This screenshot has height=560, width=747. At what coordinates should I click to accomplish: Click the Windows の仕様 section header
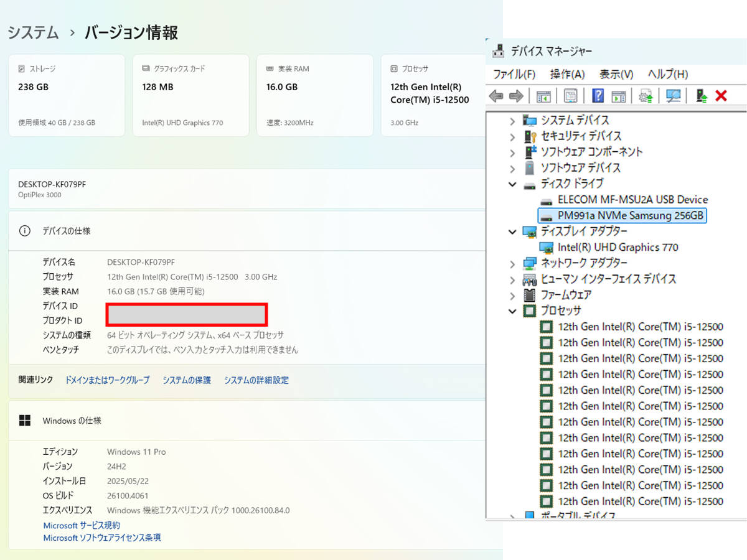pyautogui.click(x=247, y=421)
